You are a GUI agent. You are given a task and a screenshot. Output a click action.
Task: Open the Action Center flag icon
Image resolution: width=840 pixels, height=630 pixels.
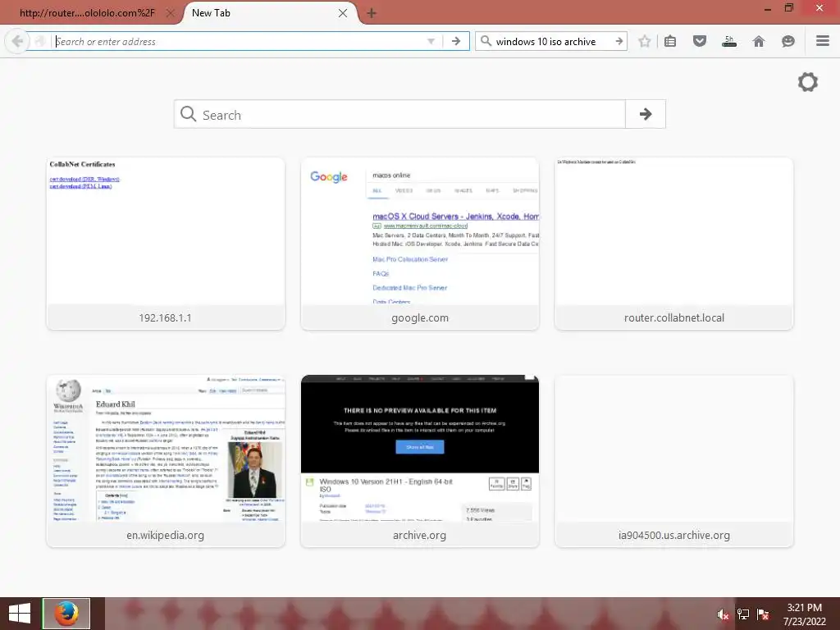[x=763, y=614]
